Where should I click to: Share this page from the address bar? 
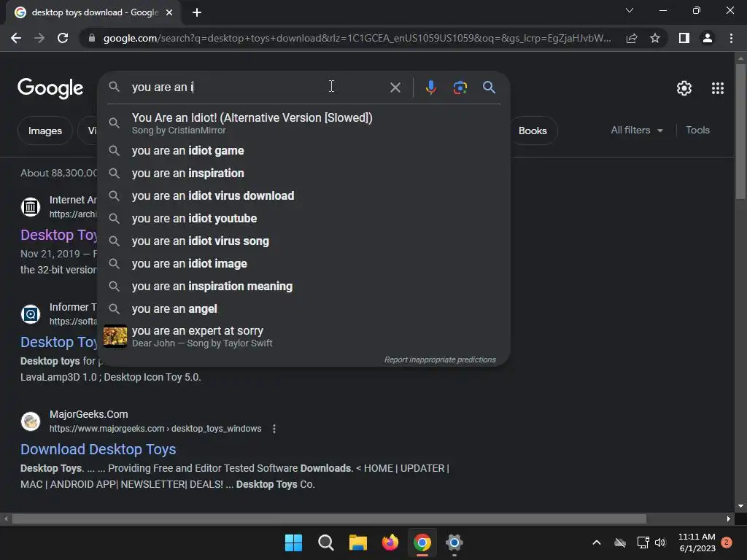pyautogui.click(x=632, y=38)
